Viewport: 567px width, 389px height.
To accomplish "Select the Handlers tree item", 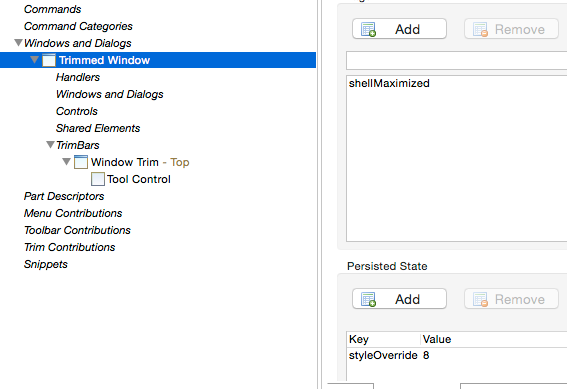I will tap(78, 77).
